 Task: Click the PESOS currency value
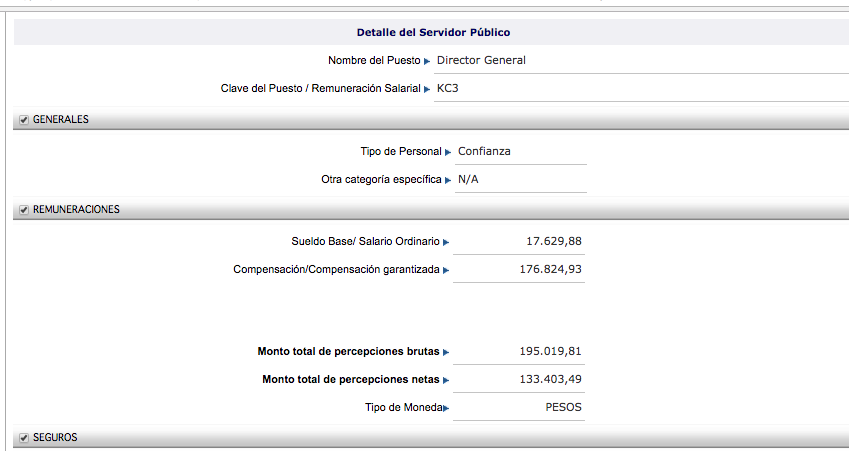(x=563, y=407)
